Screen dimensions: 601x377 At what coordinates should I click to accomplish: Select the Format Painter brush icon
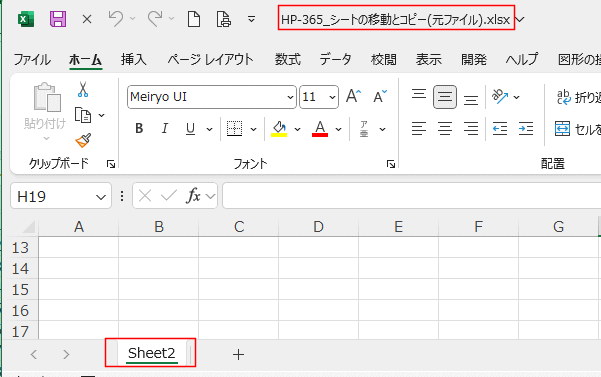(x=83, y=140)
